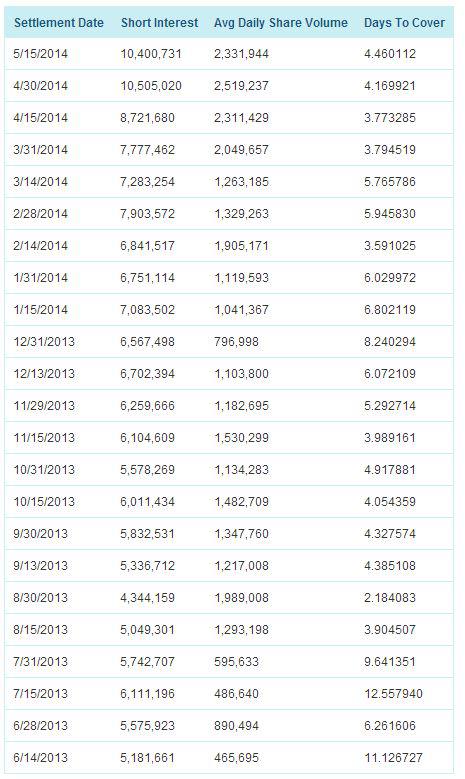The height and width of the screenshot is (779, 465).
Task: Click average volume 890,494 cell
Action: point(236,726)
